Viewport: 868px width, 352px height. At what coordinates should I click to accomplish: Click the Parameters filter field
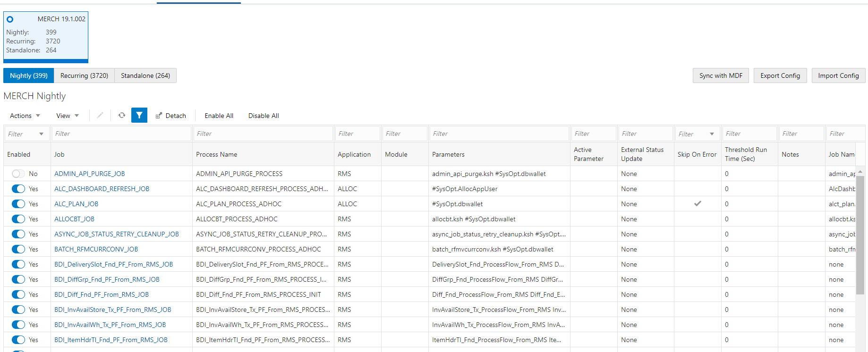pyautogui.click(x=499, y=134)
